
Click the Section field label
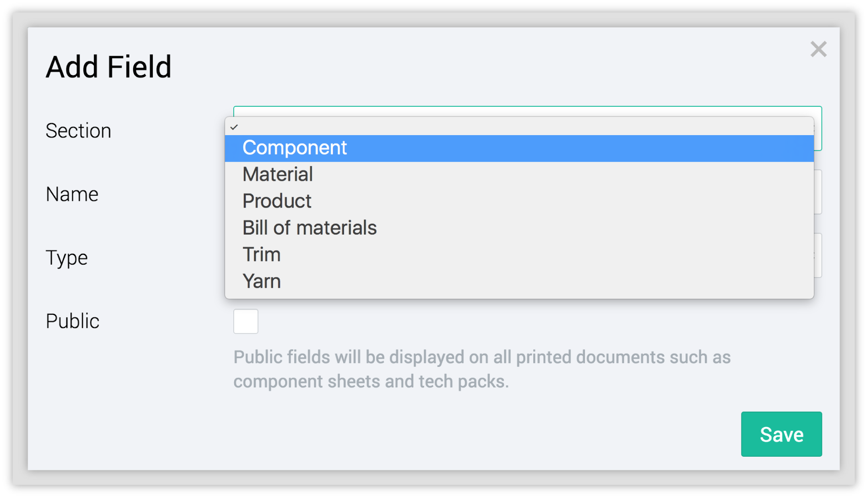78,131
